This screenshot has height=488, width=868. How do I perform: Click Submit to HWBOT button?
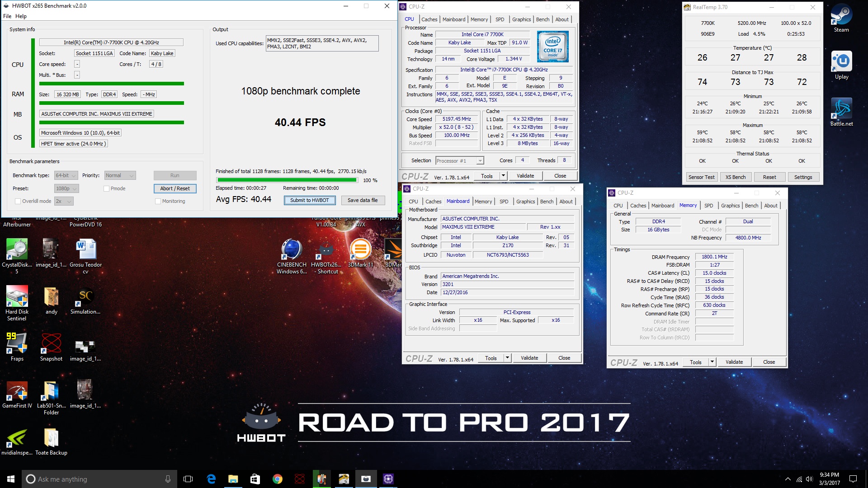pos(310,201)
